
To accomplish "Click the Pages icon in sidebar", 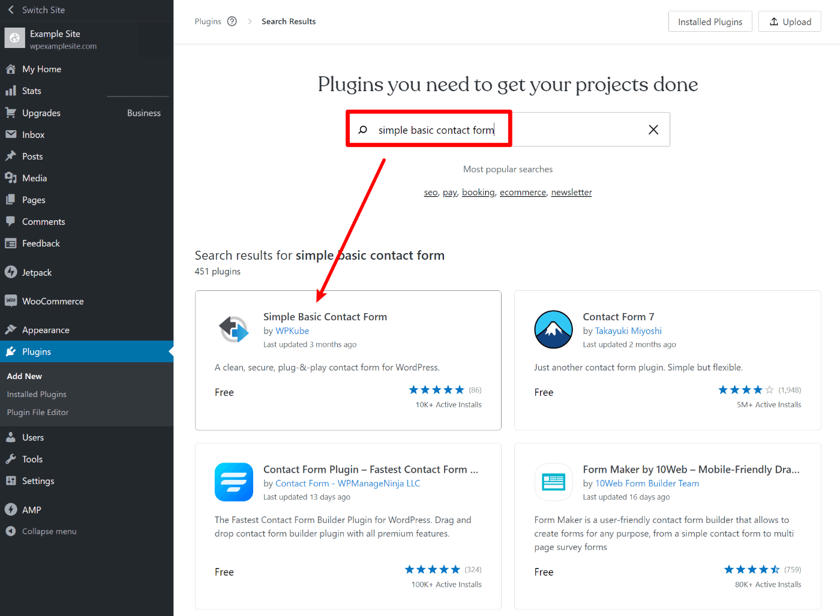I will click(x=11, y=200).
